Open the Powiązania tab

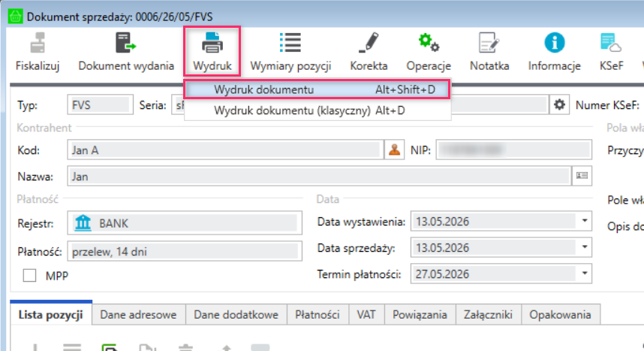pyautogui.click(x=420, y=315)
